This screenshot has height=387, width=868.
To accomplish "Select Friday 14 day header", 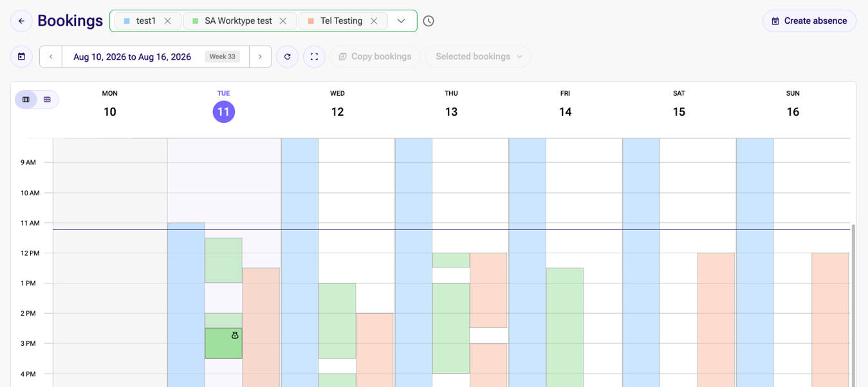I will point(565,107).
